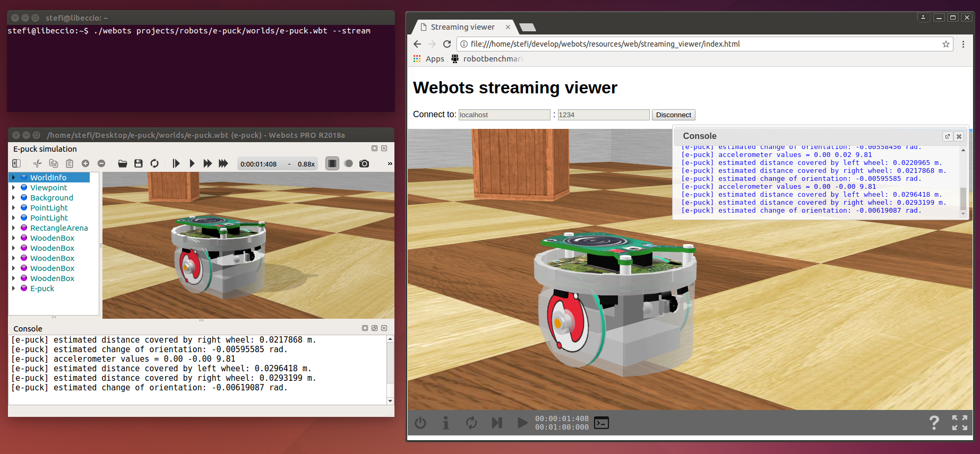Click the Cut scissors icon in Webots toolbar

pos(37,163)
